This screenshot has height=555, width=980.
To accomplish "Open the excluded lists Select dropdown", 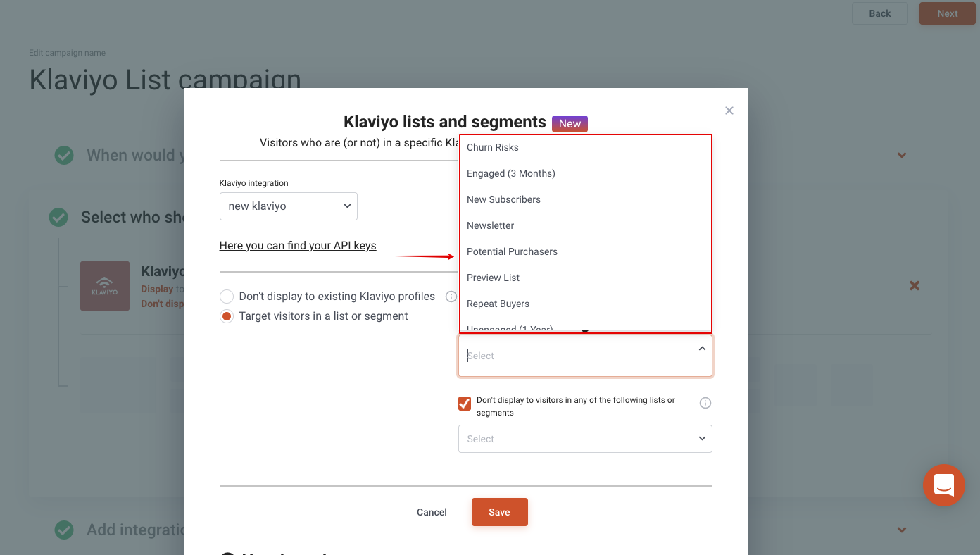I will pos(585,439).
